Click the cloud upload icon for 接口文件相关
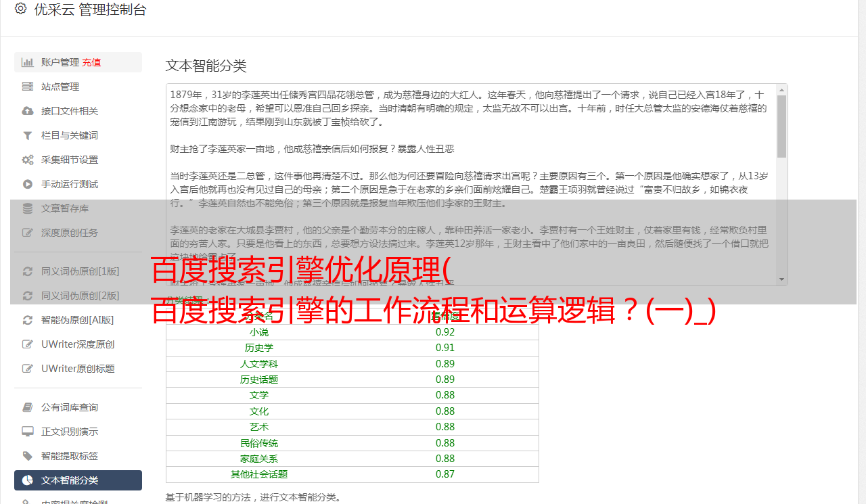 [28, 111]
